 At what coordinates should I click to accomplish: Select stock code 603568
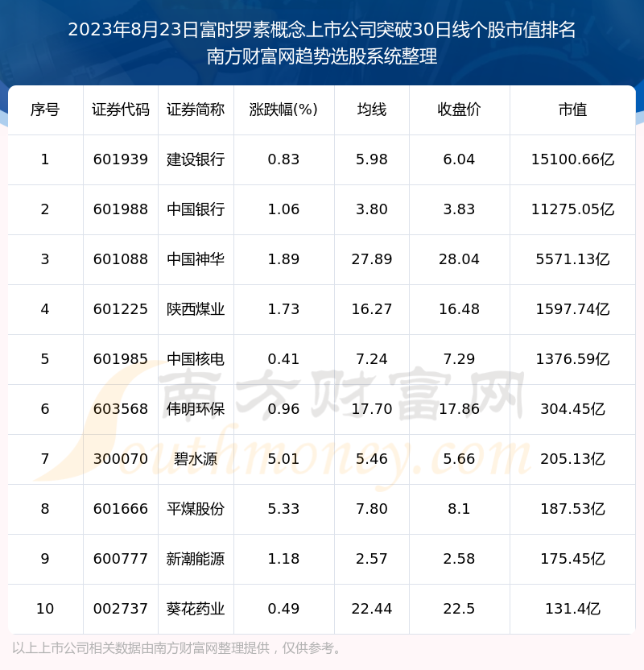tap(121, 409)
